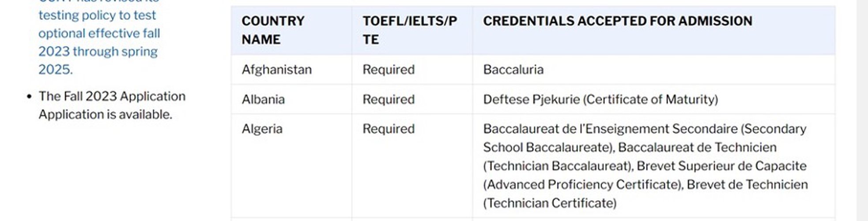This screenshot has height=221, width=868.
Task: Click the 2025 link text
Action: [55, 69]
